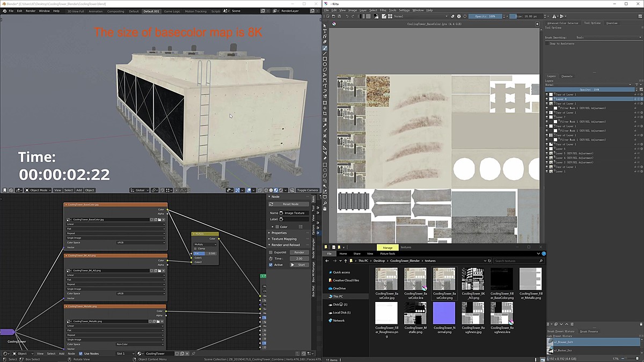
Task: Open the editor type selector of Blender's shader editor
Action: (4, 353)
